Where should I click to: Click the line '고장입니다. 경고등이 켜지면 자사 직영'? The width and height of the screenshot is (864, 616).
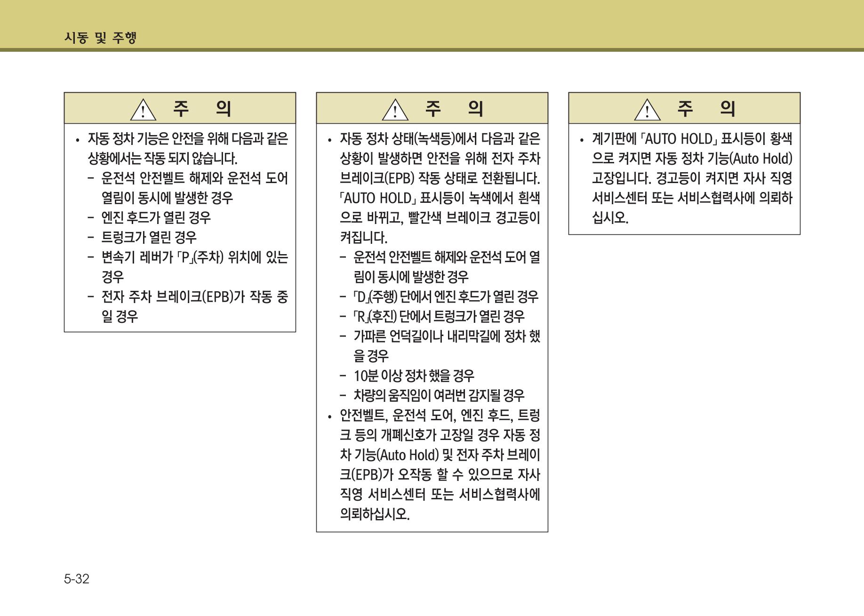pos(692,178)
